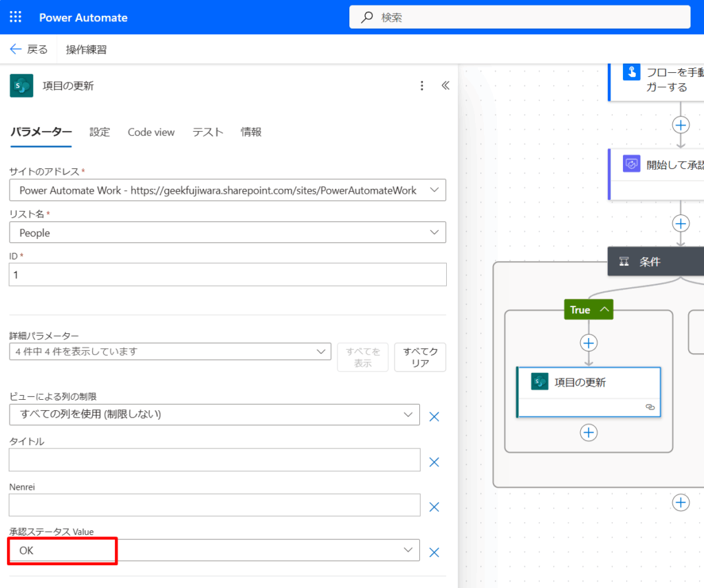
Task: Click the link icon on 項目の更新 card
Action: (x=650, y=407)
